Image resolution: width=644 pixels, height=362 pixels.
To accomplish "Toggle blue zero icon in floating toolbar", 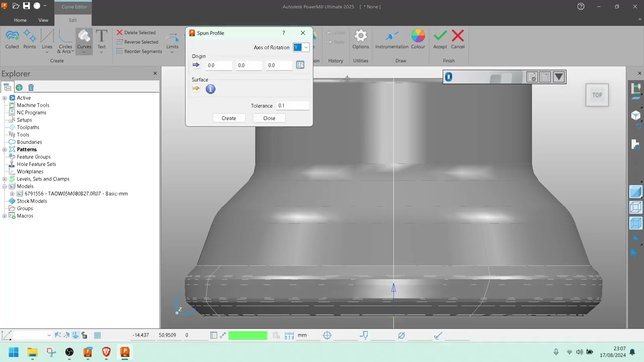I will [x=448, y=77].
